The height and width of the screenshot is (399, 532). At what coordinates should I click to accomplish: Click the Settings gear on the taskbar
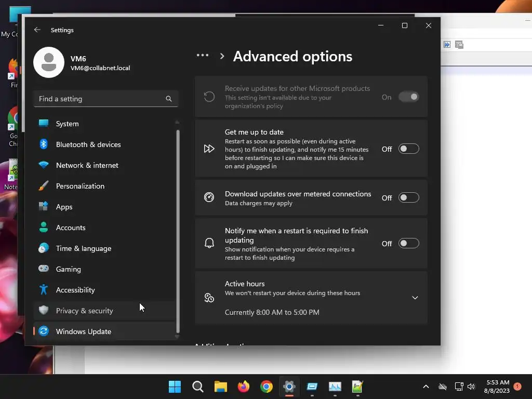[x=289, y=387]
